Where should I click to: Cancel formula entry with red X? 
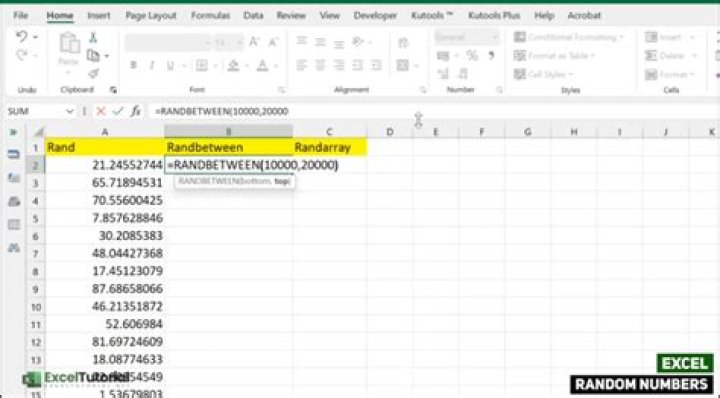(101, 111)
